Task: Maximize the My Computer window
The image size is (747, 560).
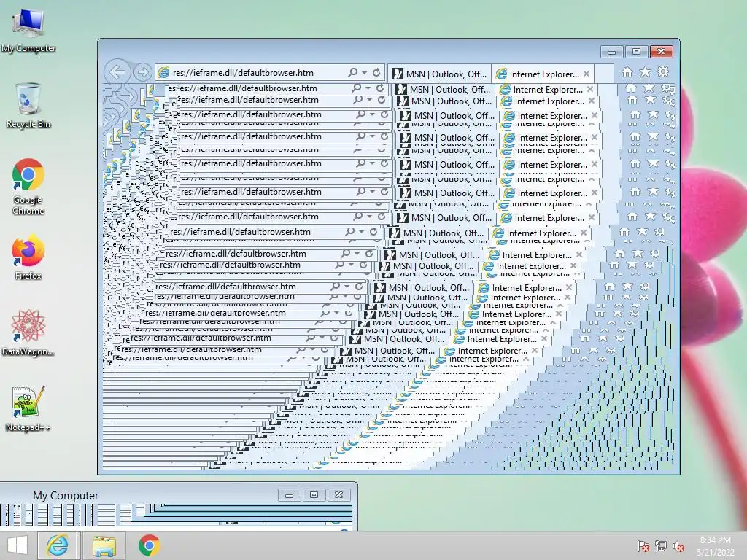Action: (314, 495)
